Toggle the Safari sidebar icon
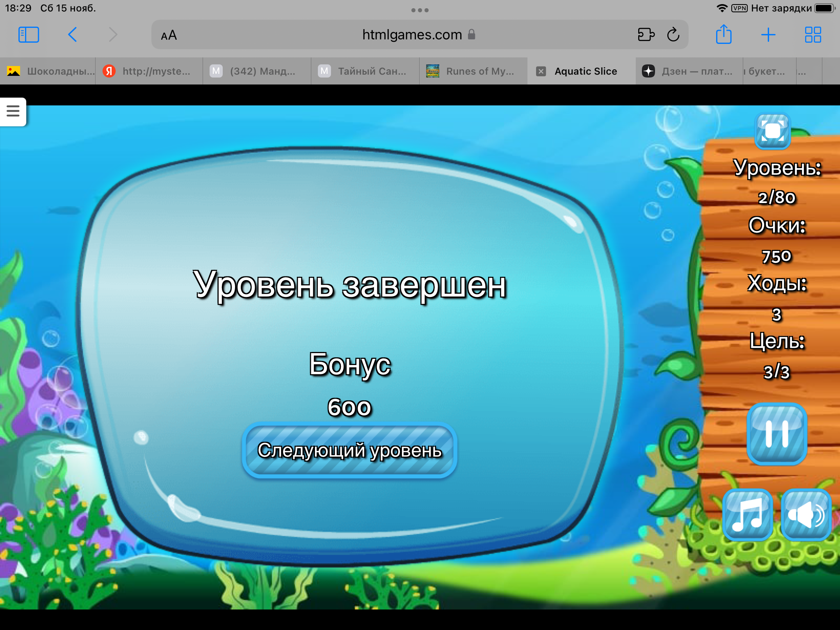Screen dimensions: 840x630 [29, 35]
